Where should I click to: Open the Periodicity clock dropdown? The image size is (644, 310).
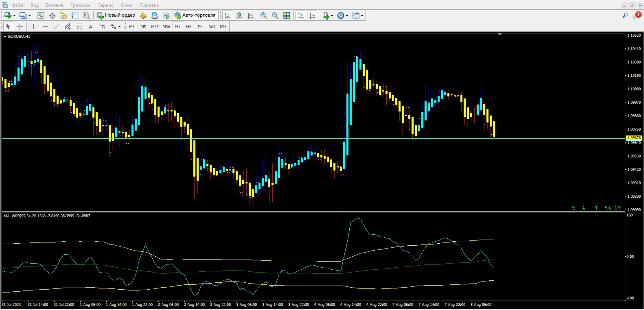coord(343,15)
